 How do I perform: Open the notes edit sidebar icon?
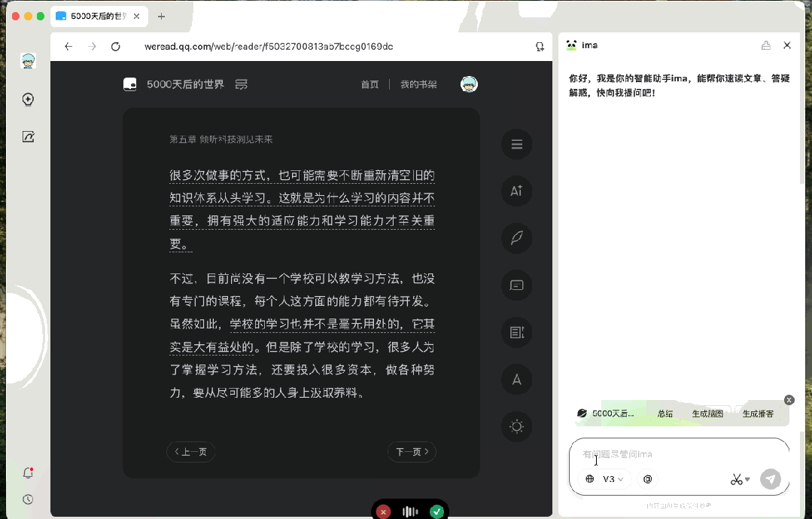click(28, 136)
